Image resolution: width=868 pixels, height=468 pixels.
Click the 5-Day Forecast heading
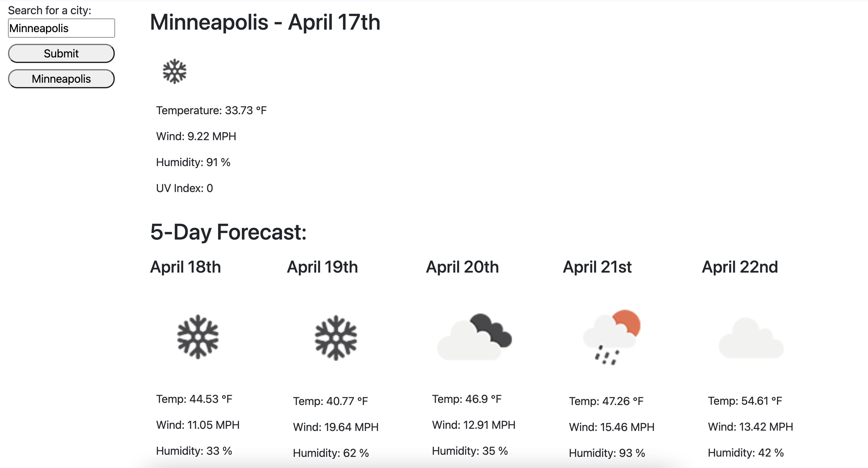pyautogui.click(x=229, y=233)
